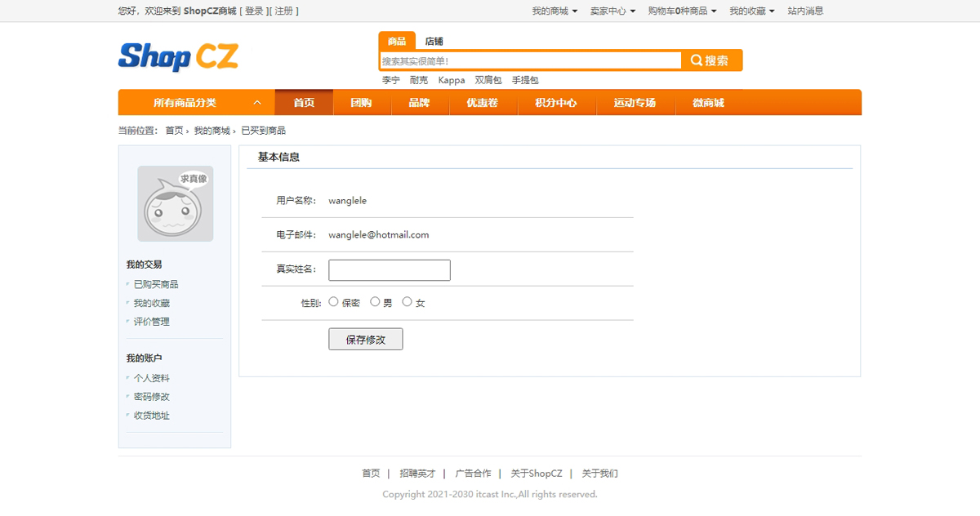980x516 pixels.
Task: Click the 登录 login link
Action: tap(254, 11)
